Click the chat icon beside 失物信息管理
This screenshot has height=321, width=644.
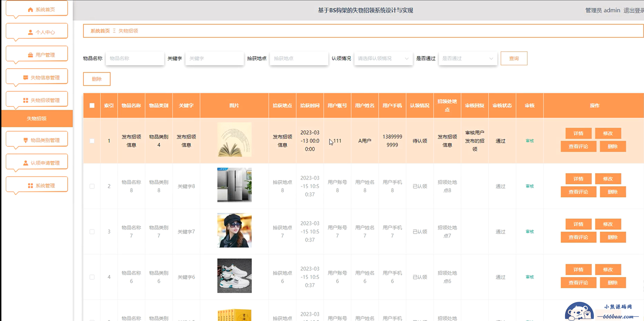tap(25, 78)
